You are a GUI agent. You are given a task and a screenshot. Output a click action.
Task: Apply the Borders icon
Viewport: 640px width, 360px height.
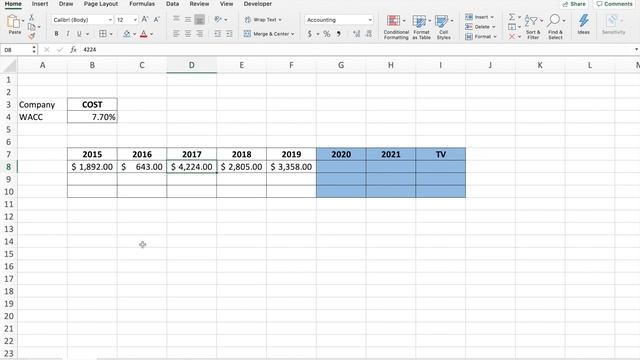point(103,34)
